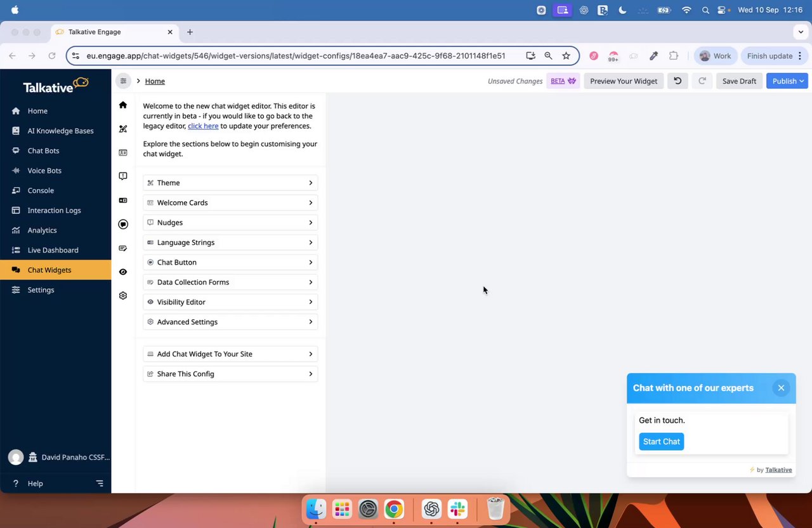Expand the Theme section
812x528 pixels.
[x=230, y=183]
